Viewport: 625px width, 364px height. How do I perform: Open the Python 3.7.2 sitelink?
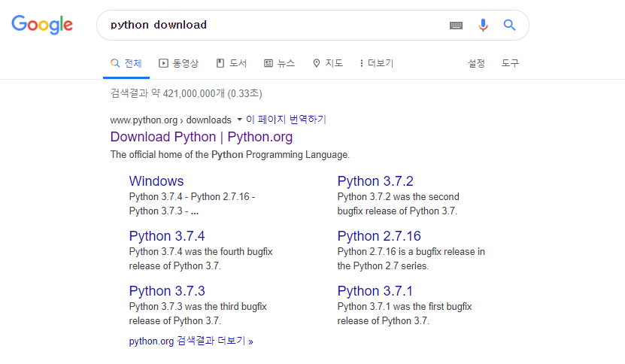point(375,181)
